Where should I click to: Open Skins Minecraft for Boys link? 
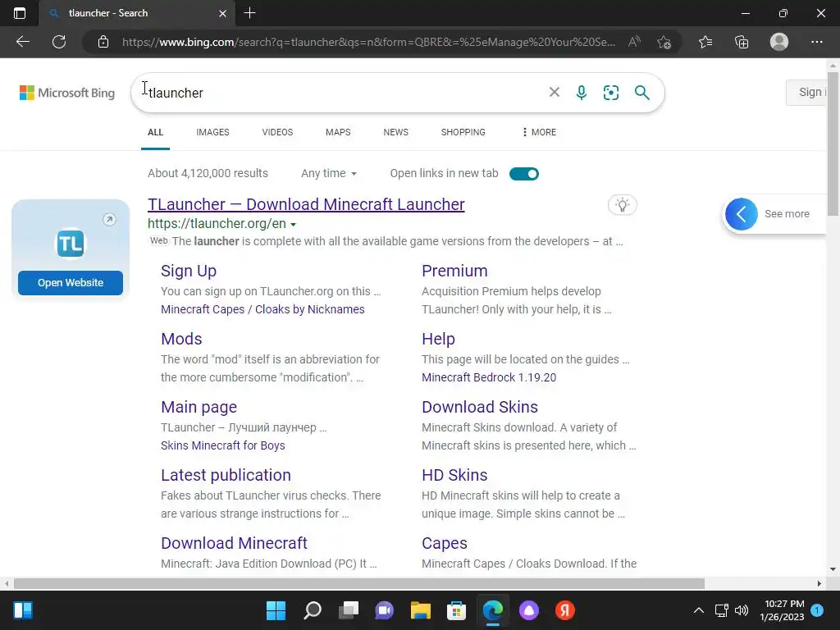click(223, 445)
